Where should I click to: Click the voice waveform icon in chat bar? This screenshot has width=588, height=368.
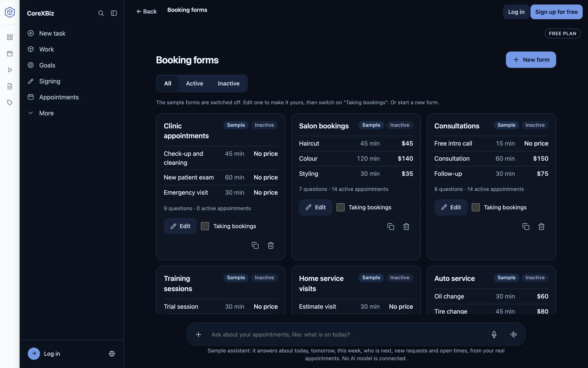tap(514, 334)
